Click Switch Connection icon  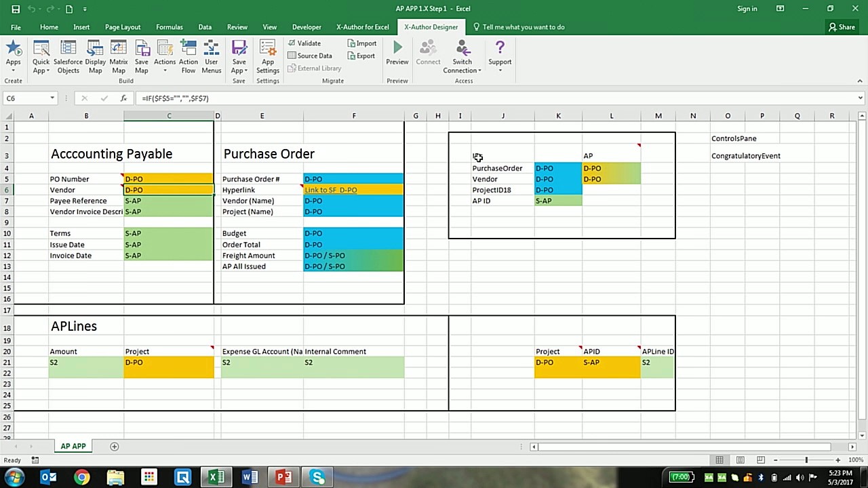[462, 48]
